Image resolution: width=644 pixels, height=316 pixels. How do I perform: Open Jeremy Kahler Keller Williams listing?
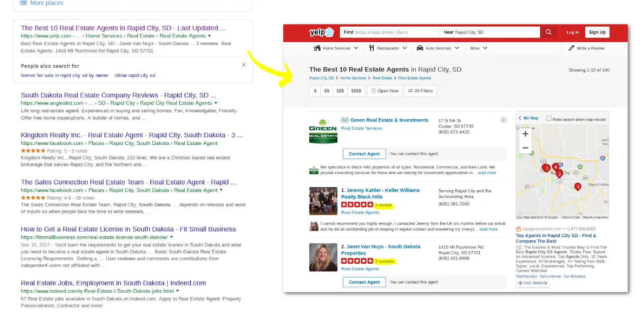click(380, 193)
